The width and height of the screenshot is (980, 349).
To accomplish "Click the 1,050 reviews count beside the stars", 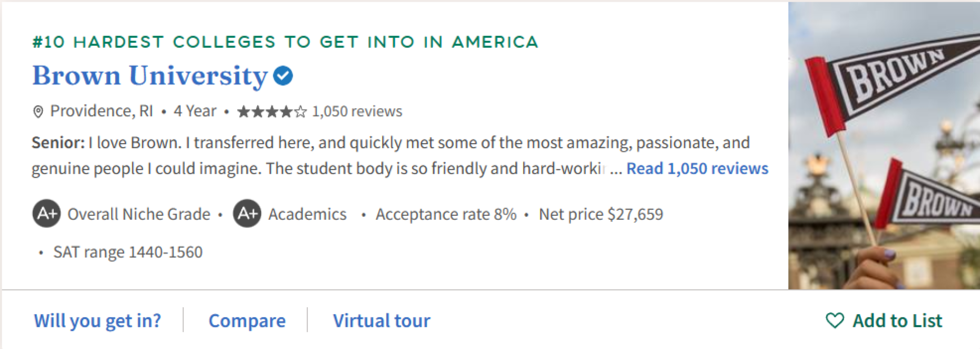I will [357, 111].
